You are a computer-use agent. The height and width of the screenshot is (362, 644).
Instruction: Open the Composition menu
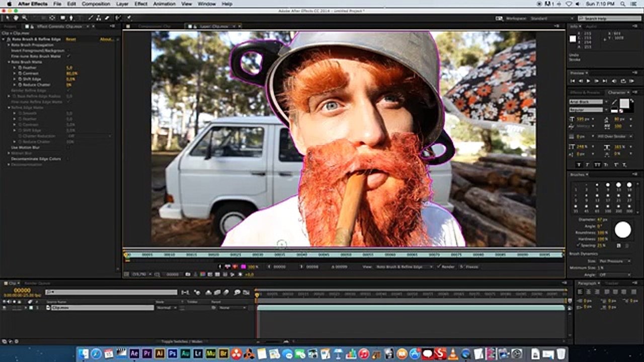pos(96,4)
